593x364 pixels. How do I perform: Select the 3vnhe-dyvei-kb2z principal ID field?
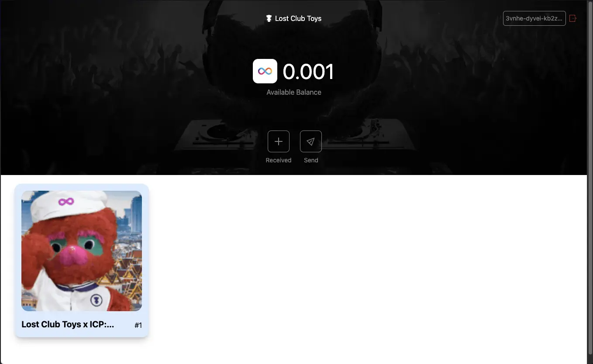tap(534, 18)
